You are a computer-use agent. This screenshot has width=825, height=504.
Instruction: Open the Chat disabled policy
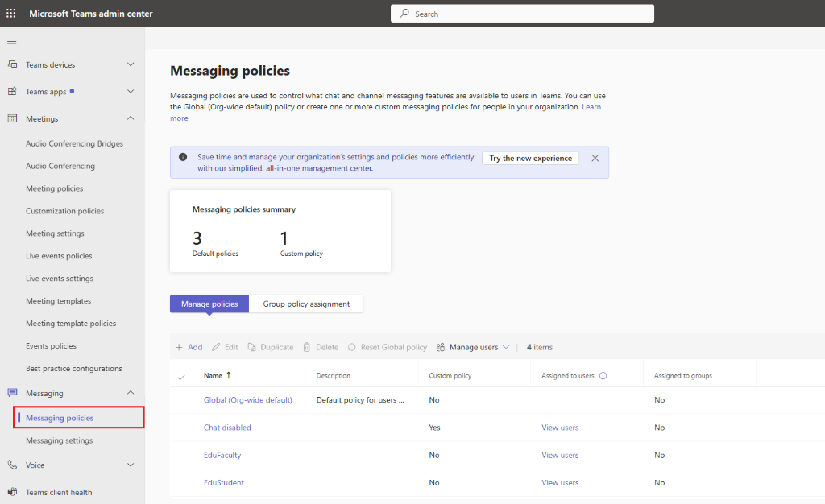227,428
